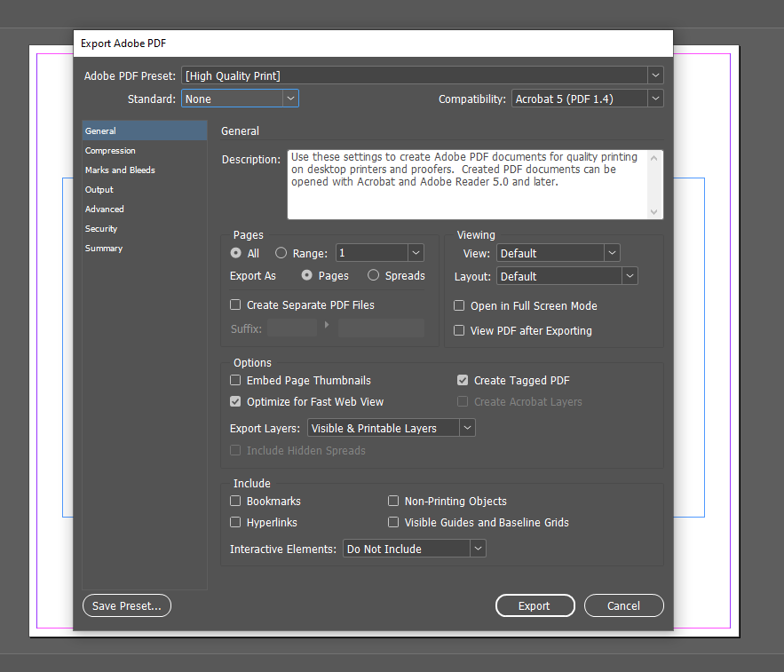Viewport: 784px width, 672px height.
Task: Open the Interactive Elements dropdown
Action: coord(414,549)
